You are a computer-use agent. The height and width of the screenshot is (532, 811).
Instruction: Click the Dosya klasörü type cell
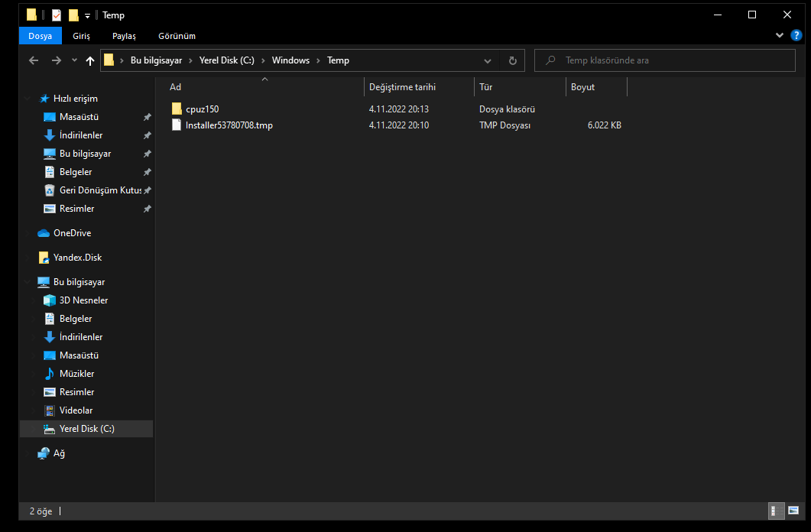[x=507, y=109]
